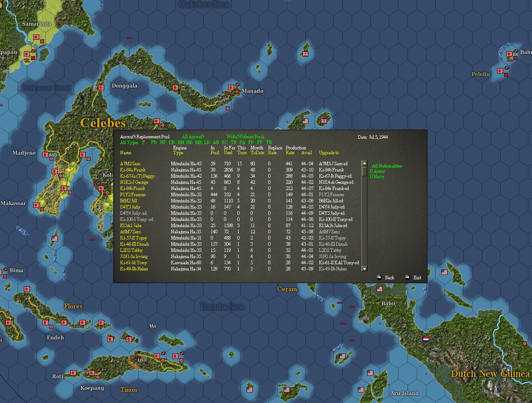Click the scrollbar up arrow
Viewport: 532px width, 403px height.
[x=364, y=163]
